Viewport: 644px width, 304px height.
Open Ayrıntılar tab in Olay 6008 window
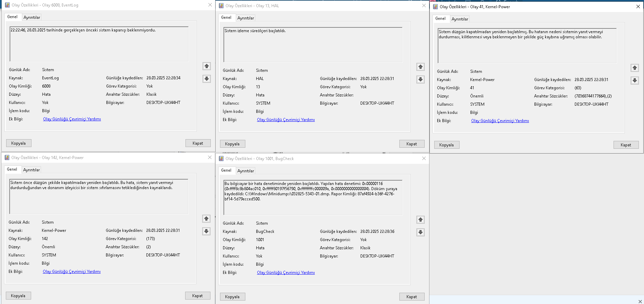[x=32, y=17]
